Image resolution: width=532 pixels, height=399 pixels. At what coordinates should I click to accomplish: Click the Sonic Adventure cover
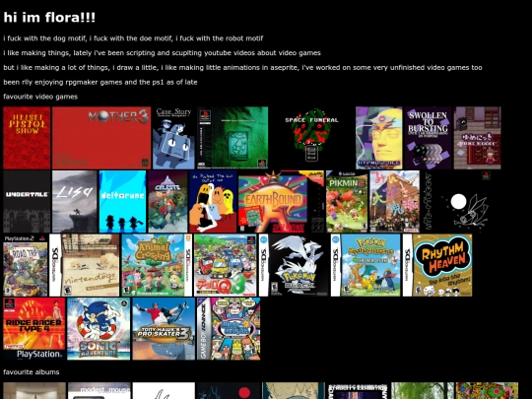(99, 329)
